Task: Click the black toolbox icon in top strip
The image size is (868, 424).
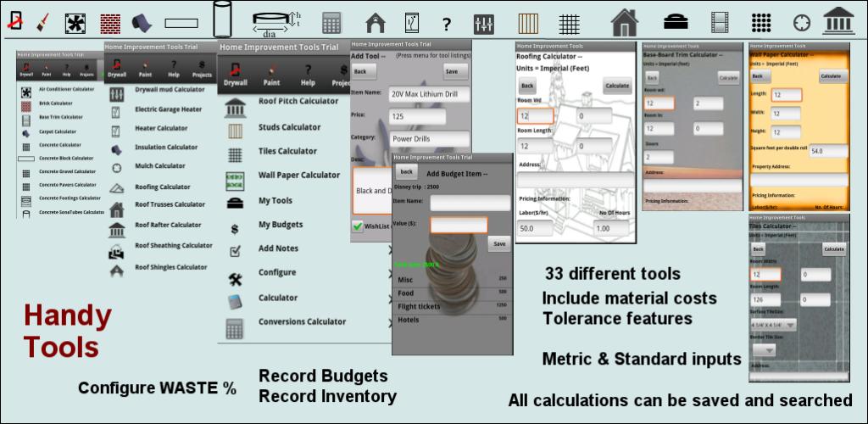Action: tap(676, 23)
